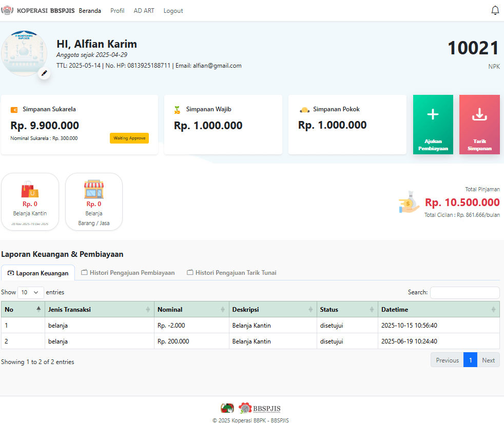Click the Koperasi BBSPJIS logo icon
Viewport: 504px width, 424px height.
tap(7, 10)
